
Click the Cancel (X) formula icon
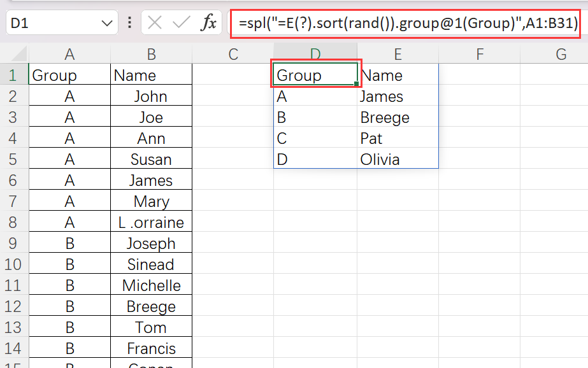[155, 24]
